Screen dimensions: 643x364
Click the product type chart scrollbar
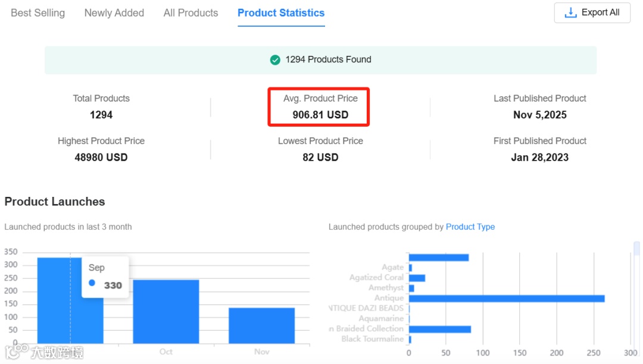[636, 248]
